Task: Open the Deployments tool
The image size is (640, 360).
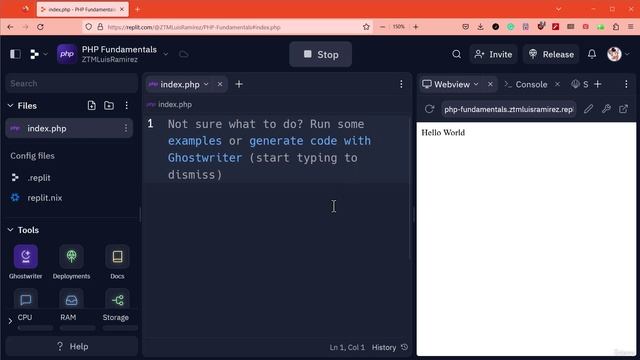Action: pyautogui.click(x=71, y=262)
